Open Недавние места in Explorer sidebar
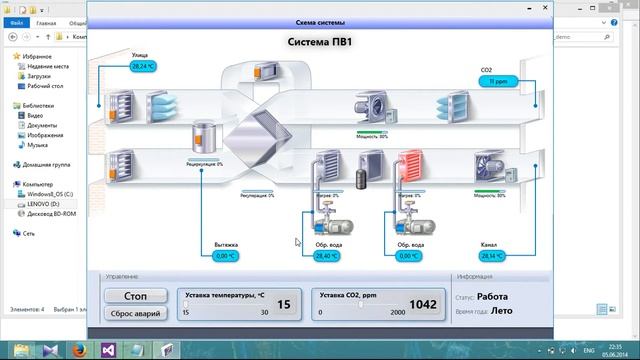Image resolution: width=640 pixels, height=360 pixels. [48, 66]
